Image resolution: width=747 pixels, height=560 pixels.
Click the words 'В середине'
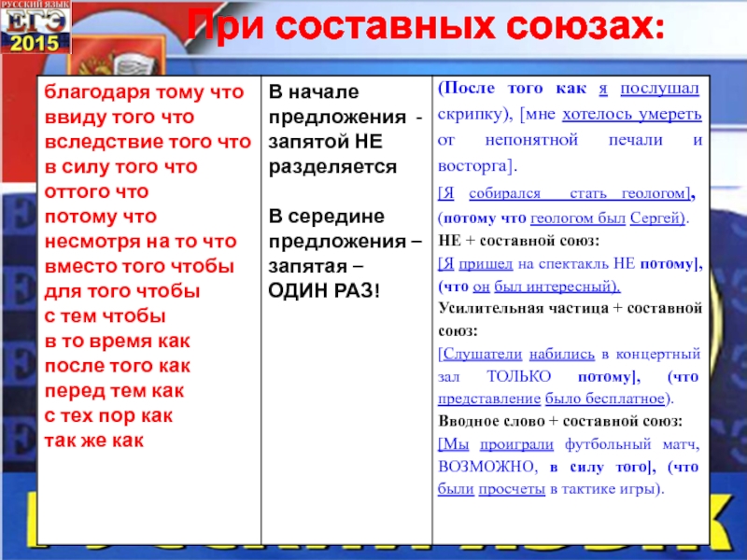click(326, 217)
